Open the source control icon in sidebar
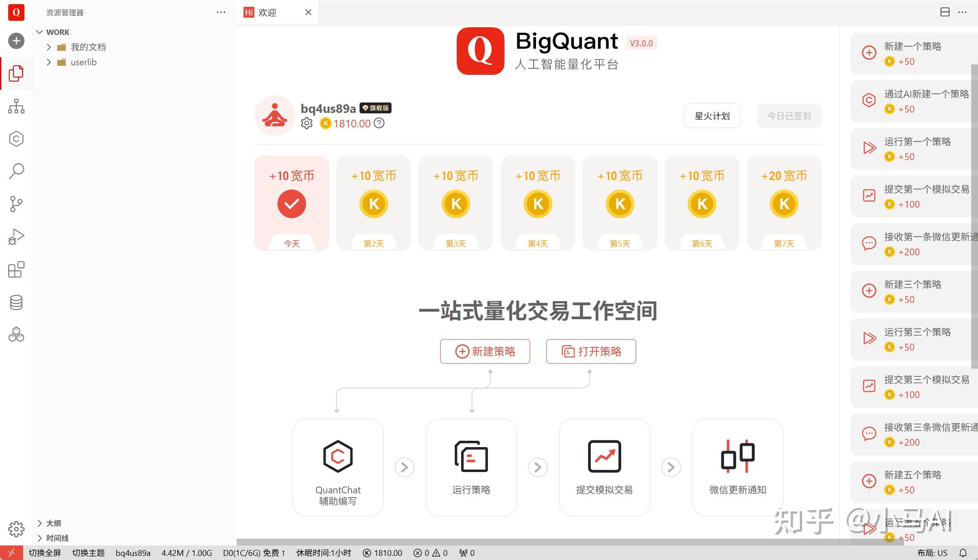This screenshot has height=560, width=978. pyautogui.click(x=16, y=204)
